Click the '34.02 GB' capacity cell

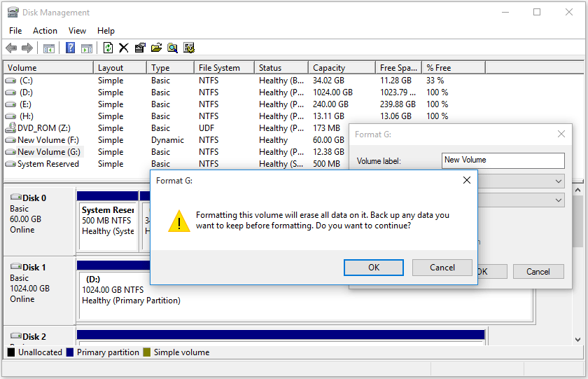pos(328,81)
